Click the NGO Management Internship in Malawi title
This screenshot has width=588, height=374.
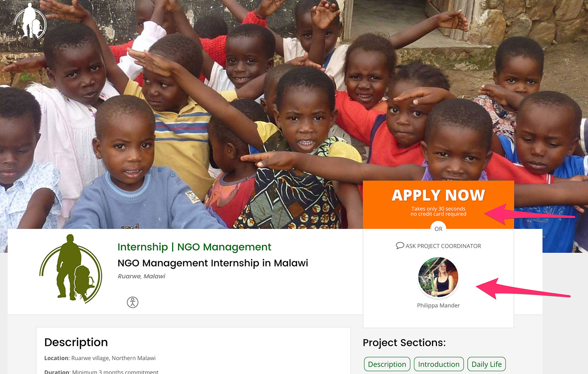point(212,263)
